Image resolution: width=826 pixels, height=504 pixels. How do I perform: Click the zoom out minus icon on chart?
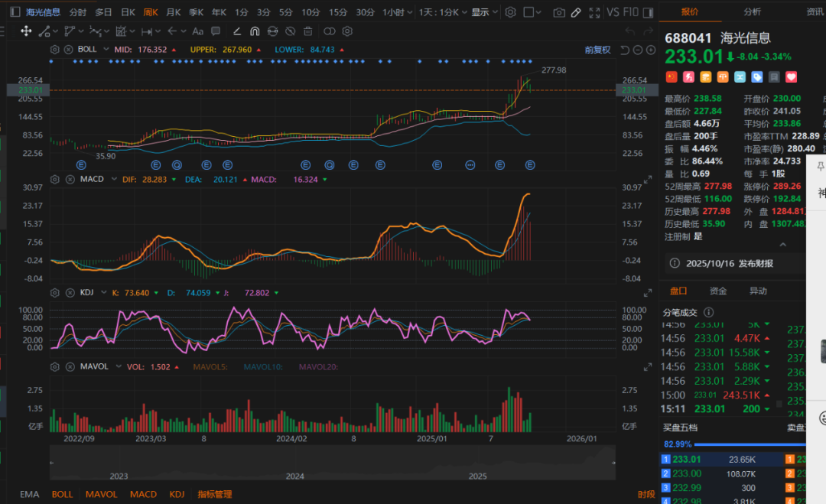pyautogui.click(x=638, y=50)
